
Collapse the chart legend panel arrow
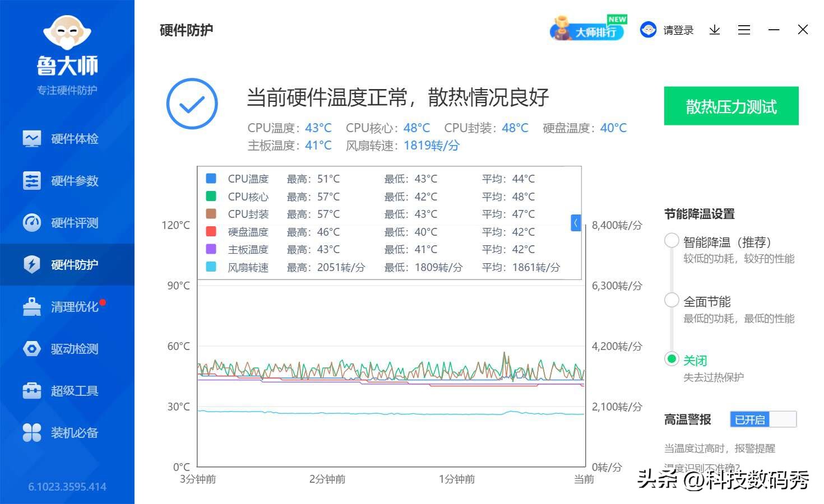click(575, 223)
